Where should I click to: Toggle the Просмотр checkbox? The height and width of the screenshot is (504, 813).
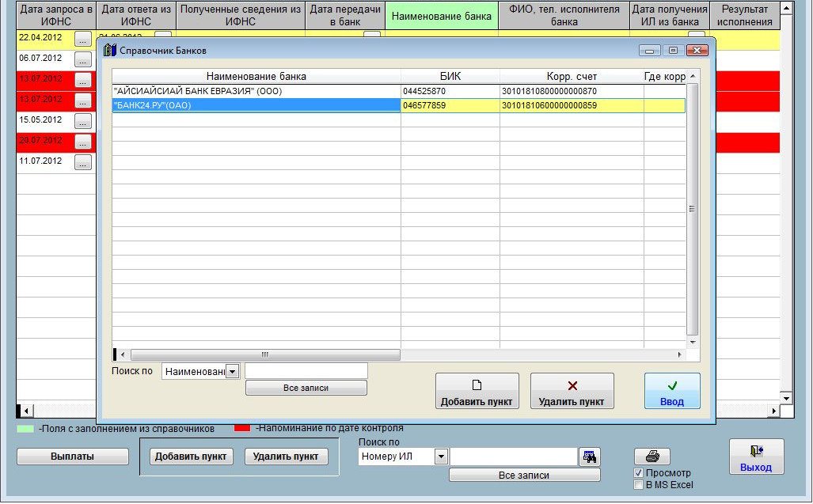(639, 473)
